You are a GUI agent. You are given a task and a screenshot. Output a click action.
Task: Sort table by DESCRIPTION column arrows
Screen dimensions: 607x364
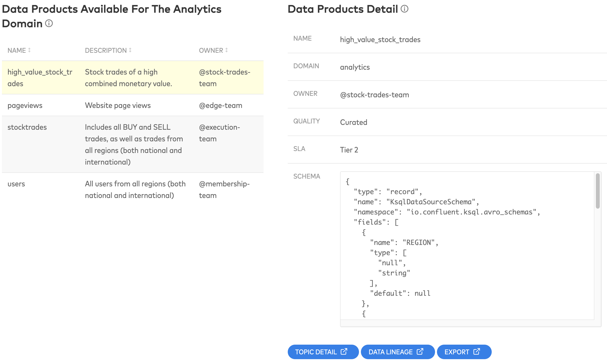point(130,50)
